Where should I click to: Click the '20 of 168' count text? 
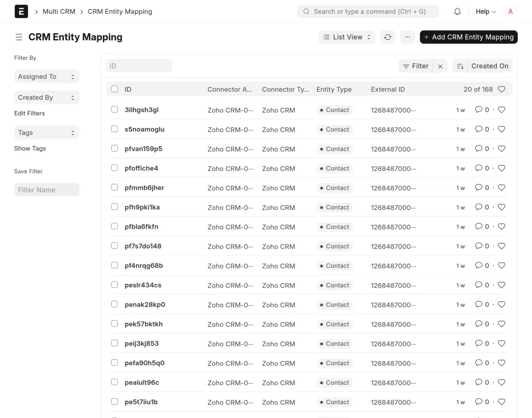click(478, 90)
